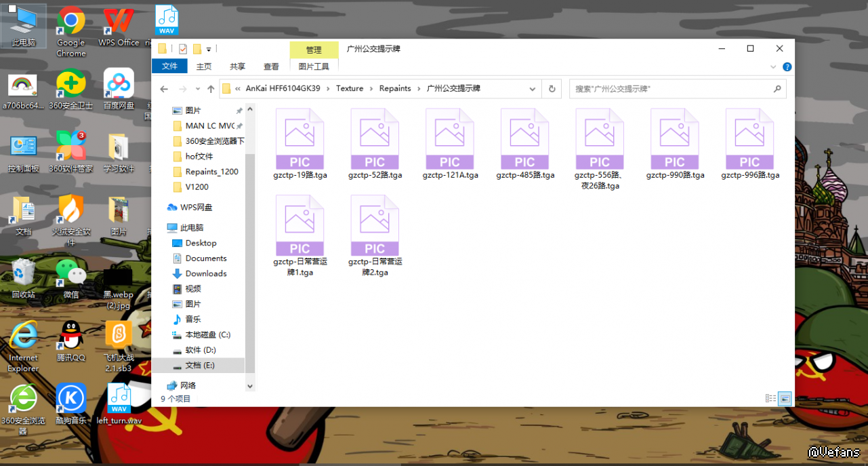Open the customize quick access toolbar dropdown
Image resolution: width=868 pixels, height=466 pixels.
pyautogui.click(x=209, y=49)
